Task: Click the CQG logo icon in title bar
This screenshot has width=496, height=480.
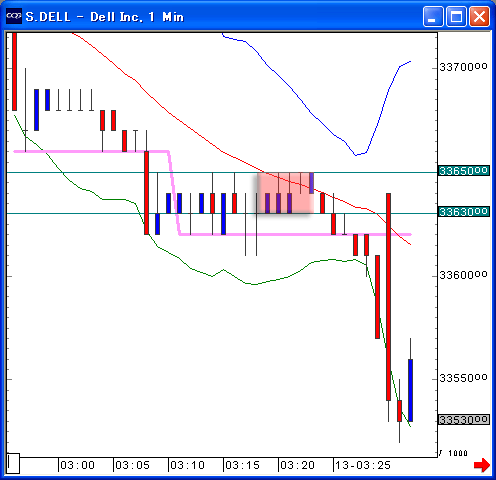Action: tap(14, 16)
